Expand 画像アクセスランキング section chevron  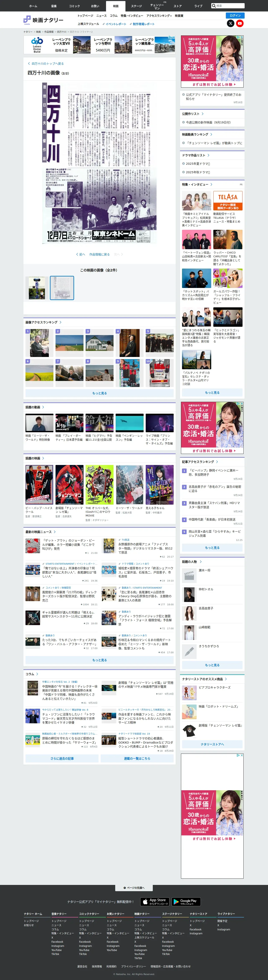pos(61,322)
